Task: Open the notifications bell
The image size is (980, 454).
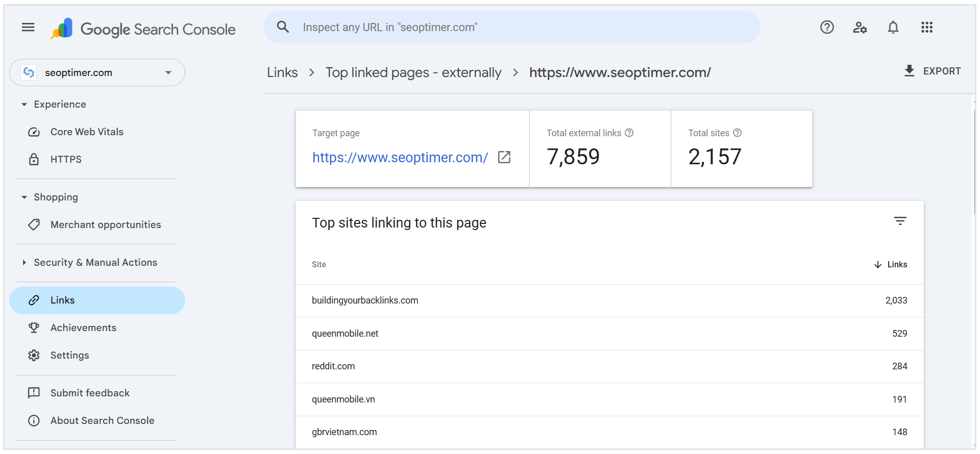Action: [x=893, y=28]
